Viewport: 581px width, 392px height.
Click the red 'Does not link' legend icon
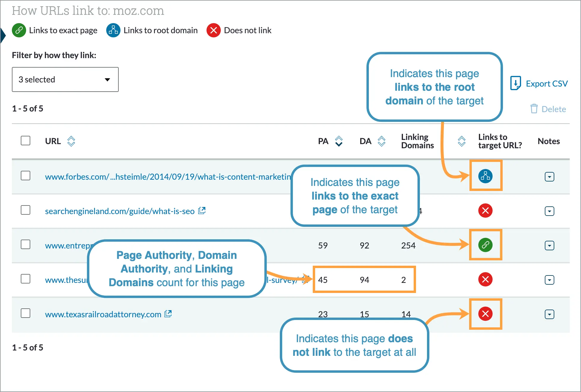pyautogui.click(x=213, y=30)
